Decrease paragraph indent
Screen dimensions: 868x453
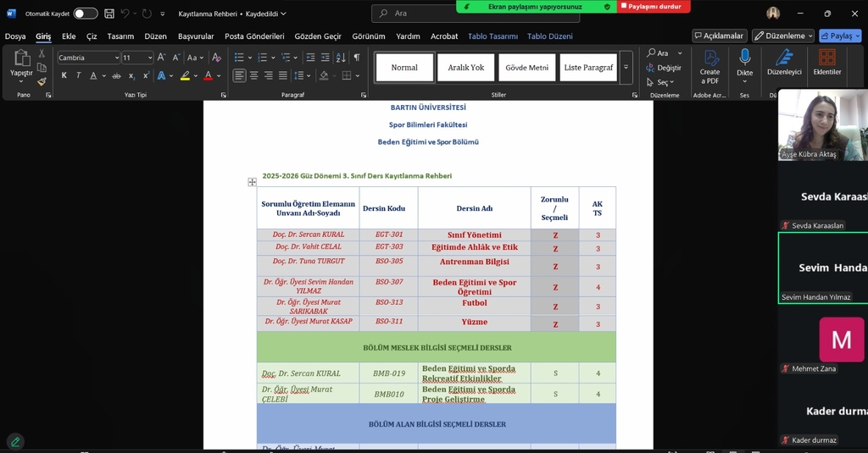click(x=310, y=58)
